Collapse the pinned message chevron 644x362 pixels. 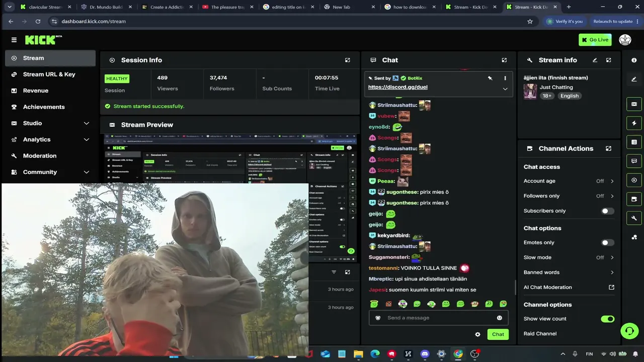[505, 89]
